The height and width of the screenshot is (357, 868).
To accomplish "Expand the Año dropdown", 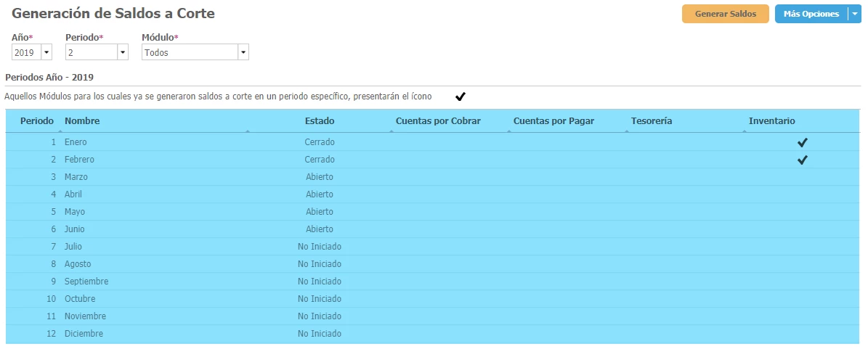I will tap(46, 52).
